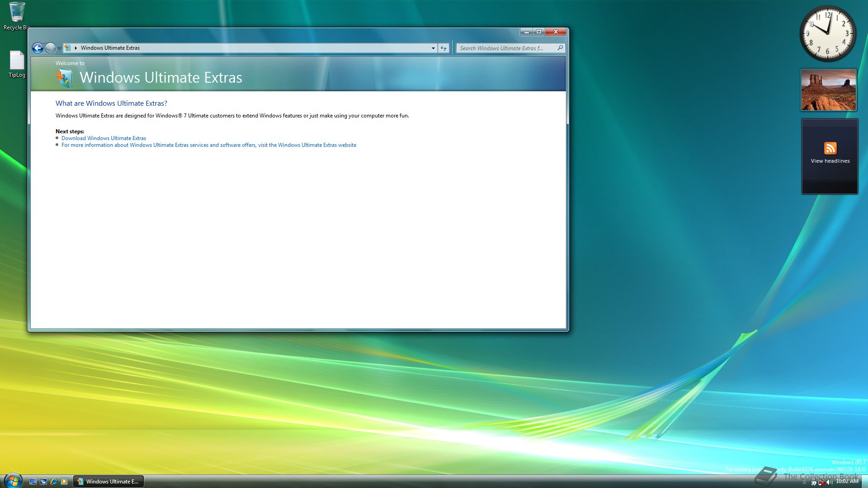Image resolution: width=868 pixels, height=488 pixels.
Task: Click the Windows Ultimate Extras header logo
Action: (64, 78)
